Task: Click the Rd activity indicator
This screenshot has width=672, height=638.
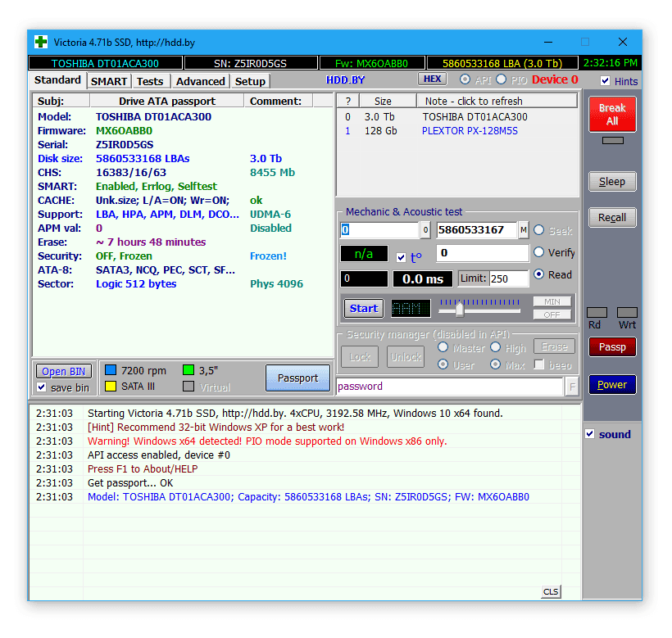Action: point(597,312)
